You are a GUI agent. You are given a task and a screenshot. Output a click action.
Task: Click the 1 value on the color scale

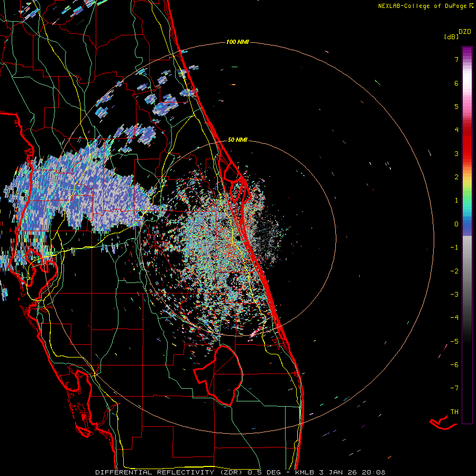(x=456, y=200)
